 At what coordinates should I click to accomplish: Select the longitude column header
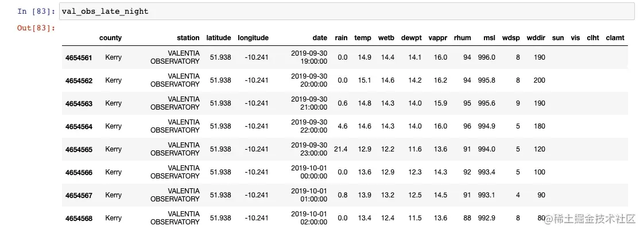(253, 38)
